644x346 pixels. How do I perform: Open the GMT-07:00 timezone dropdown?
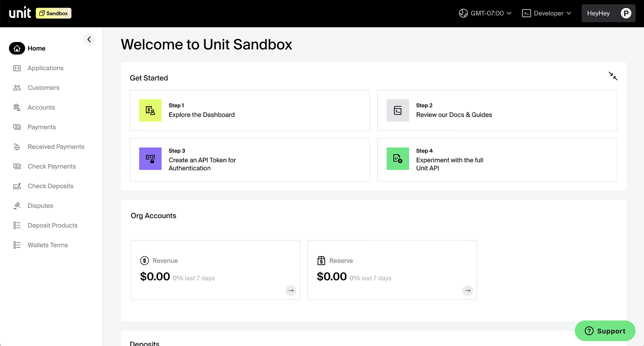[x=485, y=13]
